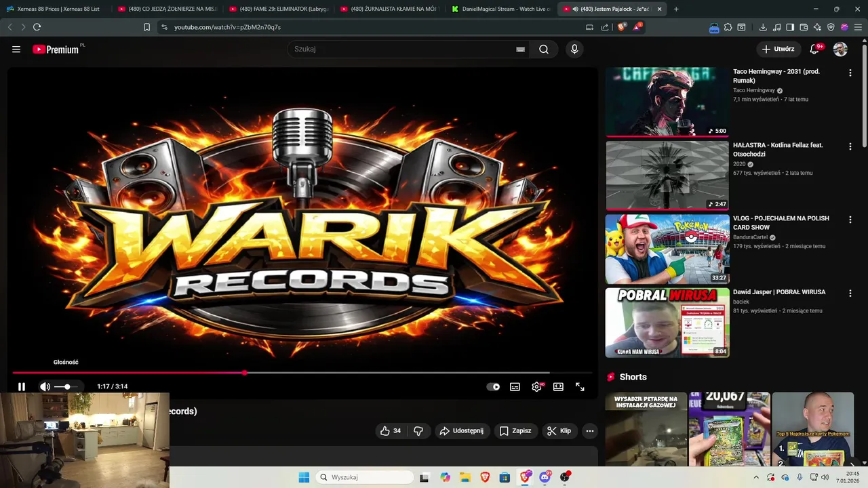Viewport: 868px width, 488px height.
Task: Open the account avatar menu
Action: pyautogui.click(x=840, y=49)
